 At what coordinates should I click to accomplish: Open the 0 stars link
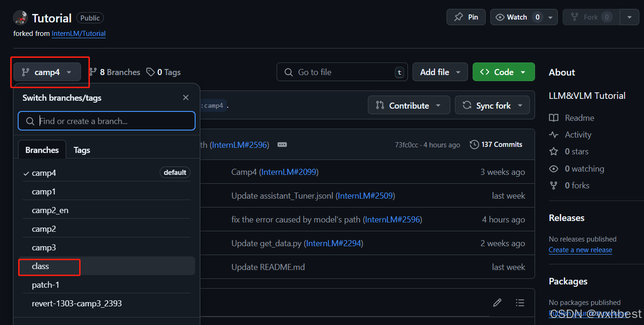tap(569, 152)
